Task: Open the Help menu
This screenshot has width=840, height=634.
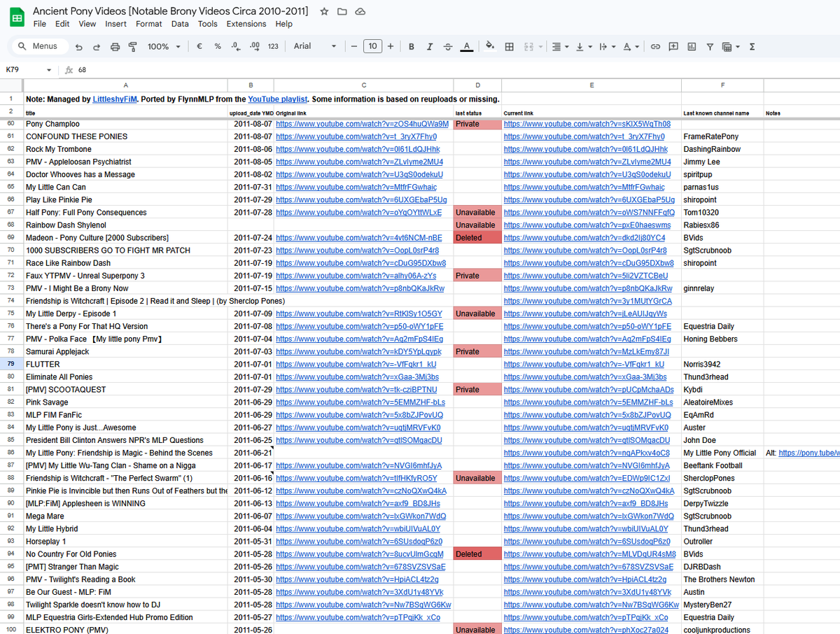Action: pyautogui.click(x=283, y=24)
